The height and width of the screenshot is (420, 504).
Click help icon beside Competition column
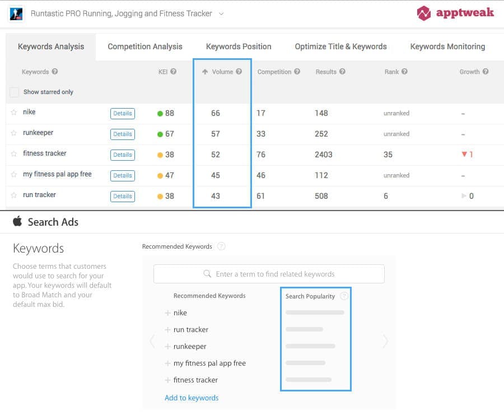pyautogui.click(x=297, y=72)
